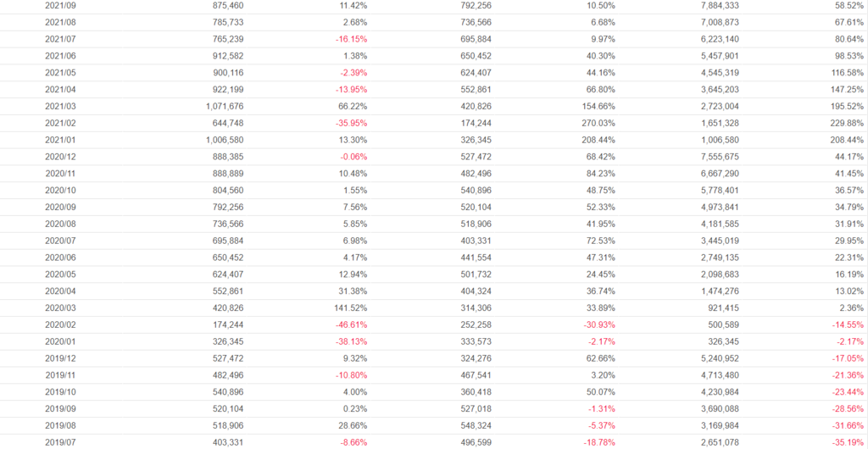The image size is (868, 449).
Task: Select the 5,457,901 cell
Action: [715, 55]
